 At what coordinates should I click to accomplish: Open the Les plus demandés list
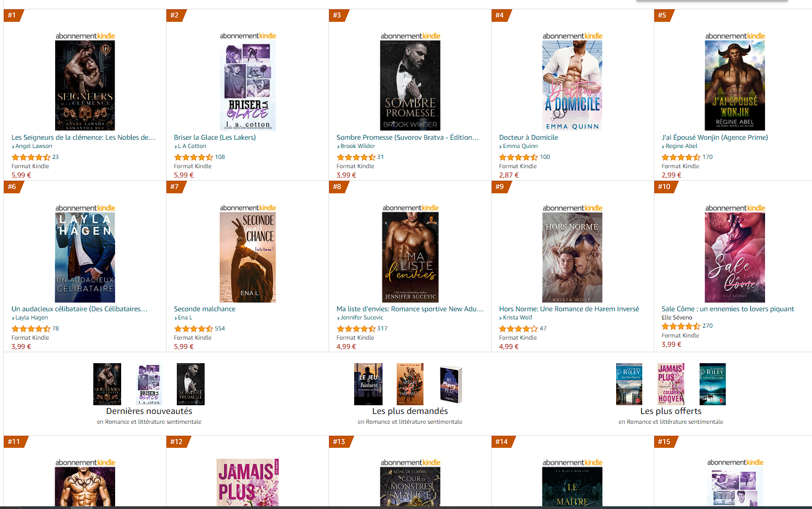click(x=410, y=411)
